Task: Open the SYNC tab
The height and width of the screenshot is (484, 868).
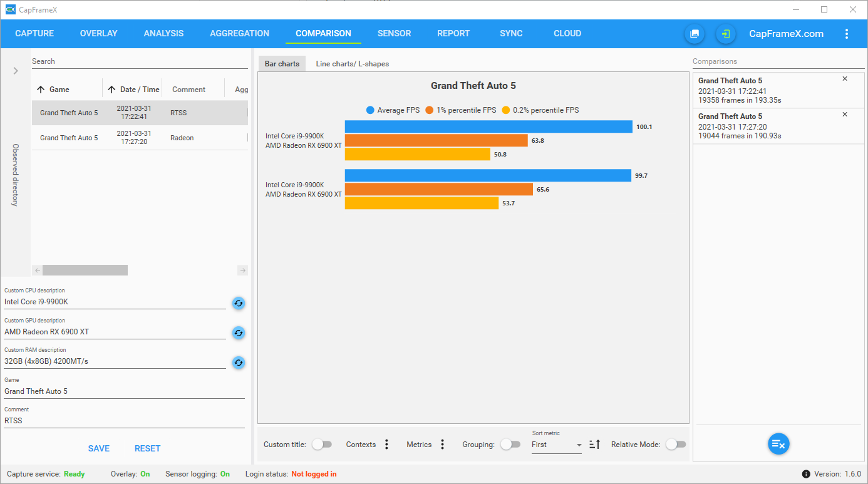Action: (511, 34)
